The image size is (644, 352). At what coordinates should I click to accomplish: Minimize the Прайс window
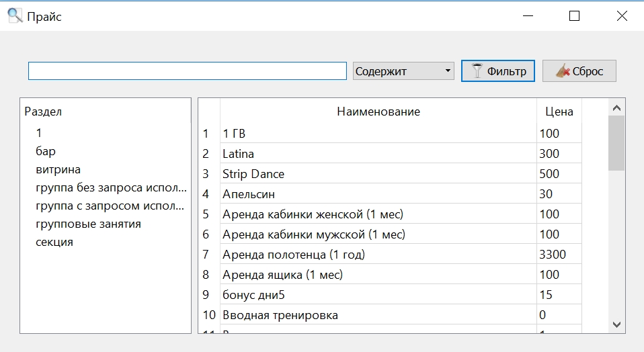[528, 16]
